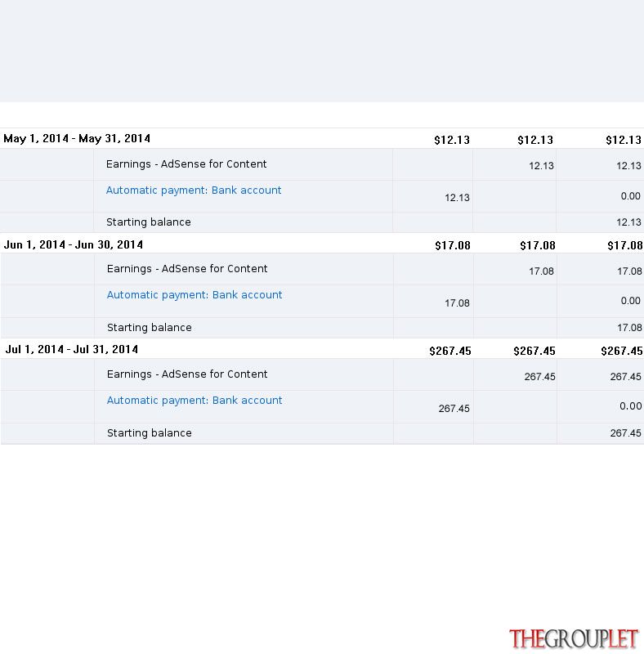Click the 17.08 payment amount in June's bank payment row
The height and width of the screenshot is (654, 644).
coord(457,303)
